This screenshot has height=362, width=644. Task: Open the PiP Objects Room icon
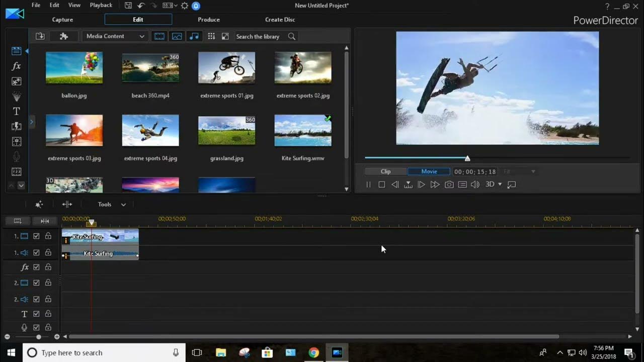tap(16, 81)
